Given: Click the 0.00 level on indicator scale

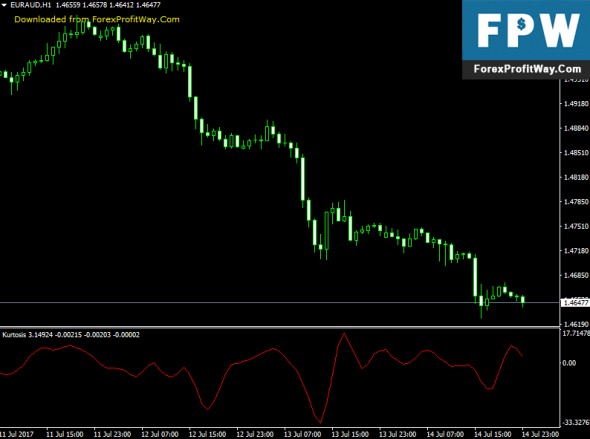Looking at the screenshot, I should coord(569,363).
